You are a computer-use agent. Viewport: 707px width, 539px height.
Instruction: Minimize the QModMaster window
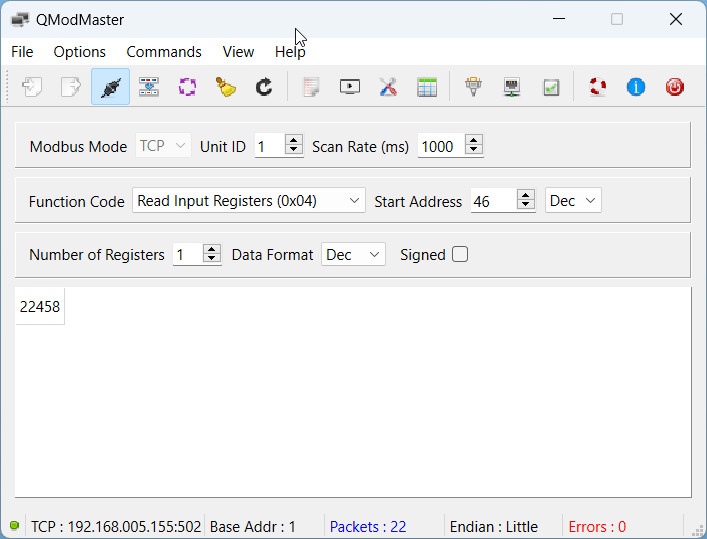559,19
